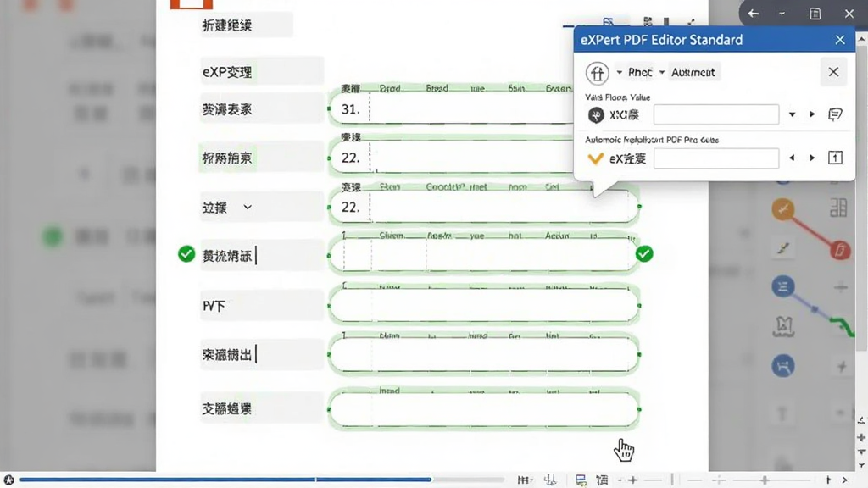Click the blue progress bar at the bottom
The width and height of the screenshot is (868, 488).
(x=225, y=480)
